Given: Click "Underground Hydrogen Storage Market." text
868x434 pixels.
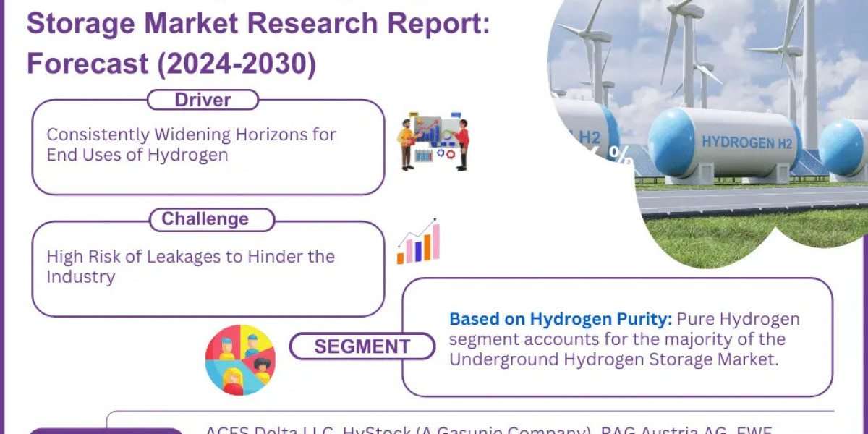Looking at the screenshot, I should pos(614,359).
